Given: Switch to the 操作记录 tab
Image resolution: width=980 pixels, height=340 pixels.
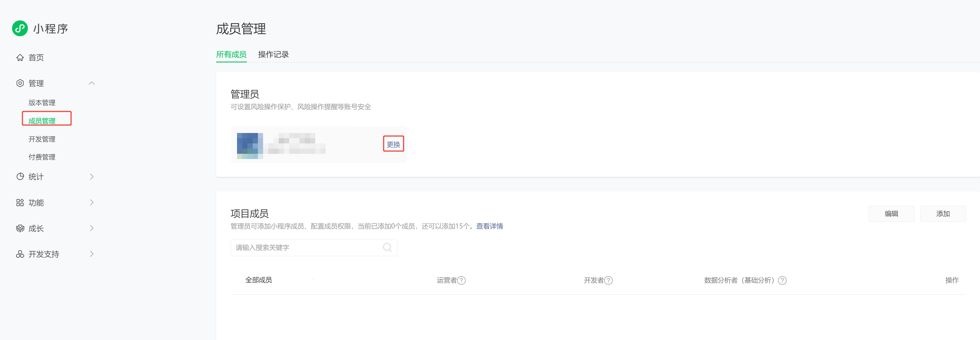Looking at the screenshot, I should [273, 55].
